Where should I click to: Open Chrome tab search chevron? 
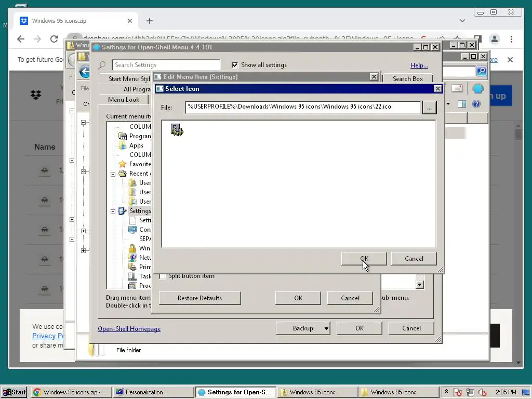tap(462, 21)
